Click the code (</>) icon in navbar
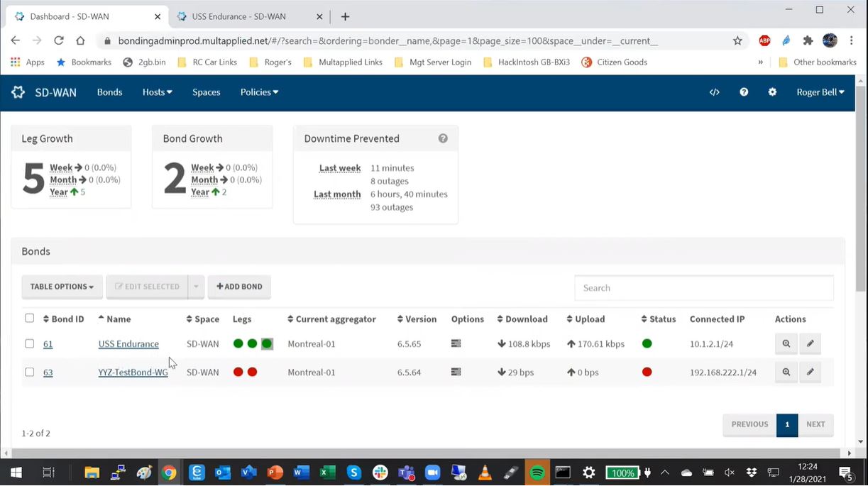The height and width of the screenshot is (486, 868). point(714,92)
